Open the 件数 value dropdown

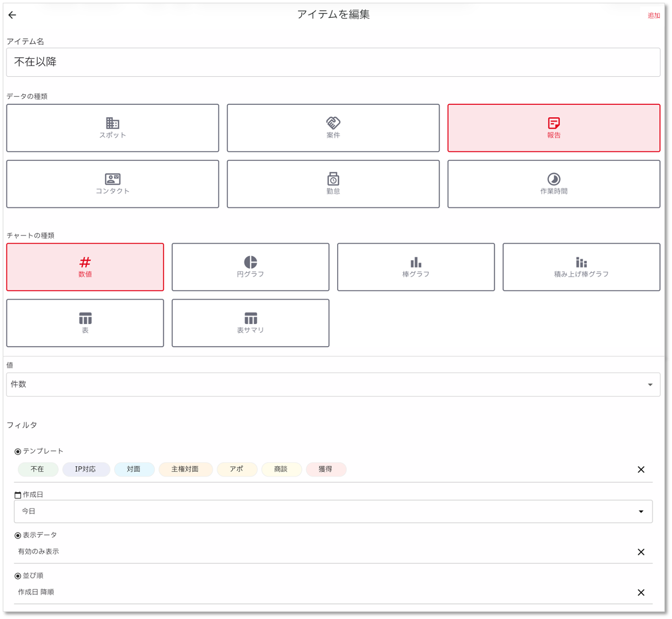333,385
